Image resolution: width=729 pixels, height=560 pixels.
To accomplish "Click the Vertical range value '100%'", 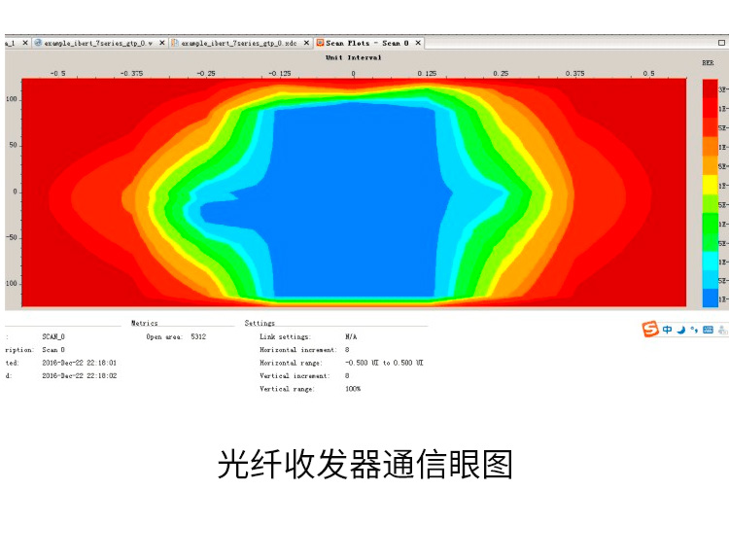I will coord(353,389).
